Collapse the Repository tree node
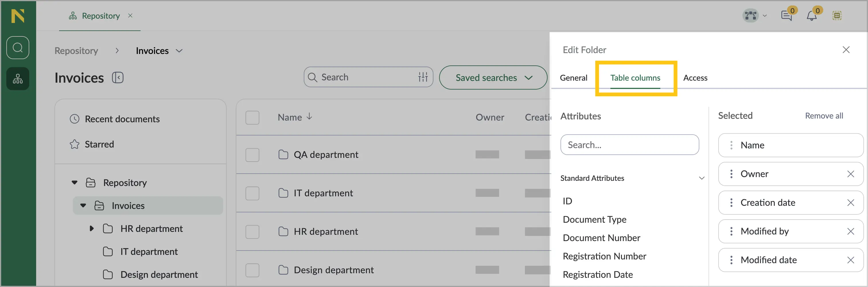This screenshot has width=868, height=287. pyautogui.click(x=75, y=183)
